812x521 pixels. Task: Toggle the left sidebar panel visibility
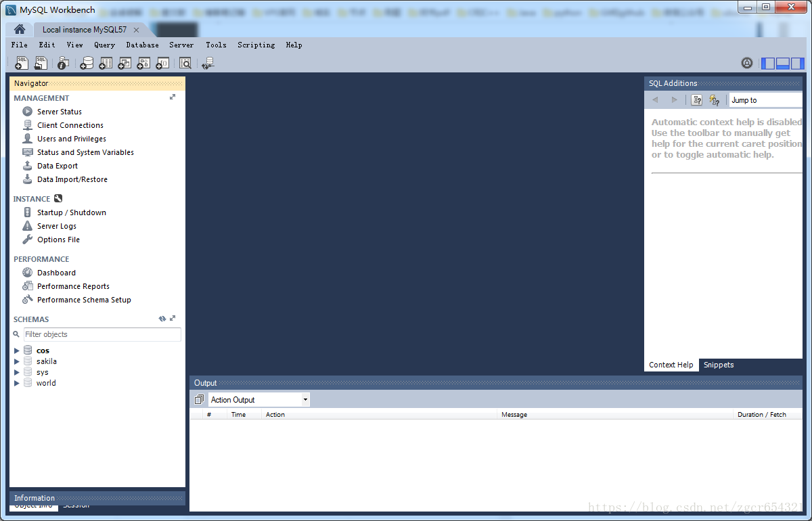coord(768,63)
